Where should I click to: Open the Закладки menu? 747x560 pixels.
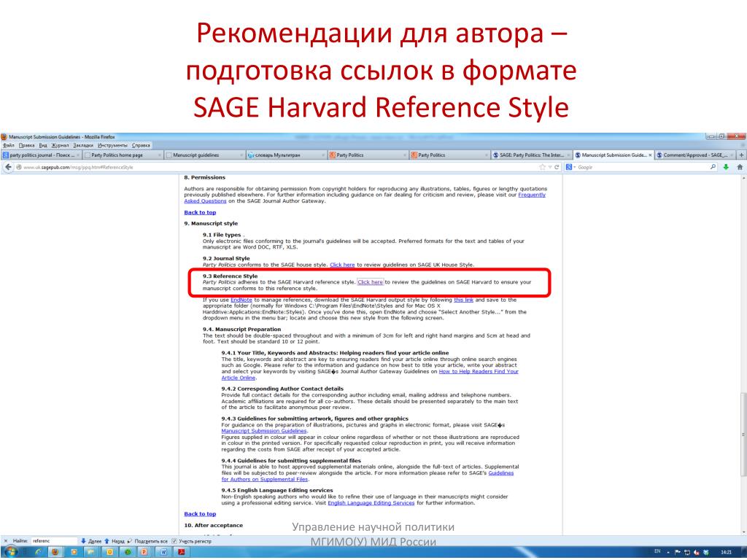[83, 145]
